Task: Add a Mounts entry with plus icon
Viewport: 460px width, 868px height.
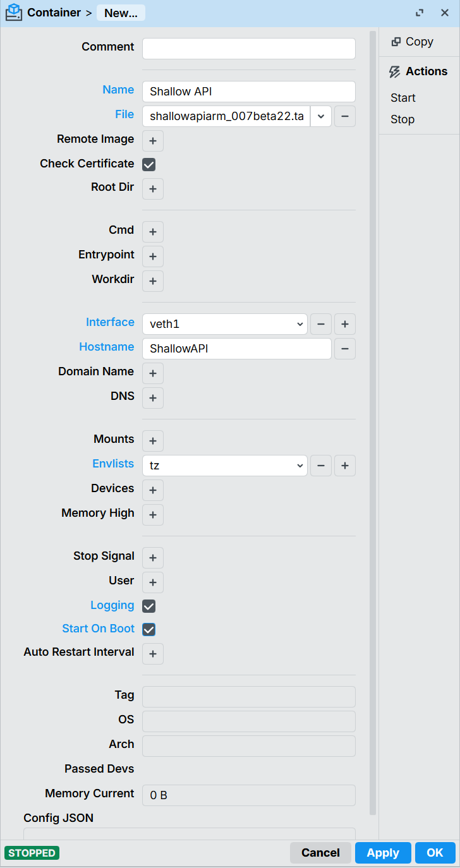Action: coord(153,441)
